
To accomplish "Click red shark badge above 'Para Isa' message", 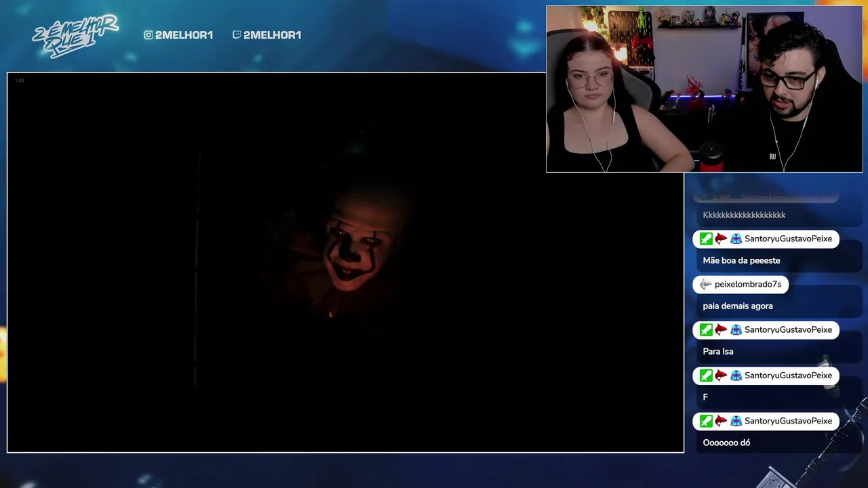I will click(721, 330).
